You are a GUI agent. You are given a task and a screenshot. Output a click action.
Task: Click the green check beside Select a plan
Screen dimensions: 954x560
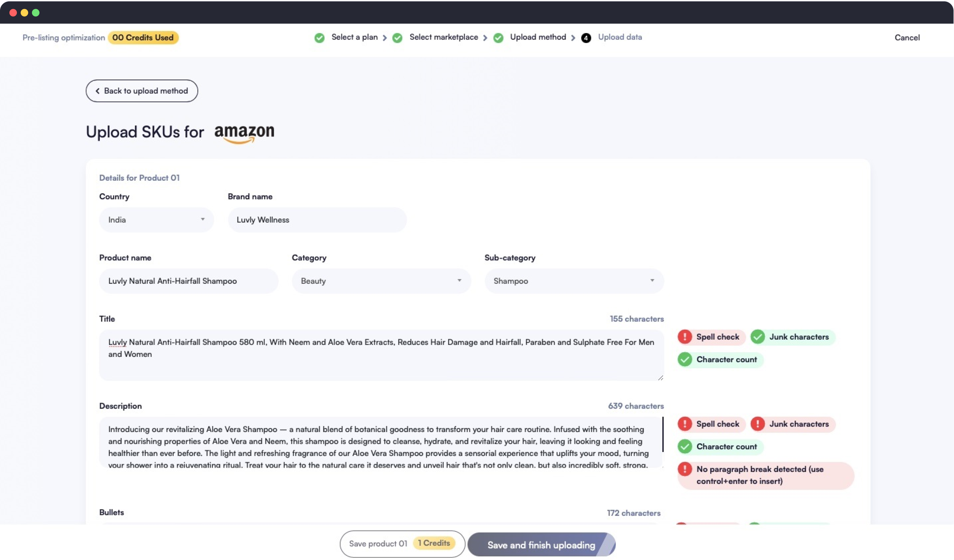[x=319, y=38]
